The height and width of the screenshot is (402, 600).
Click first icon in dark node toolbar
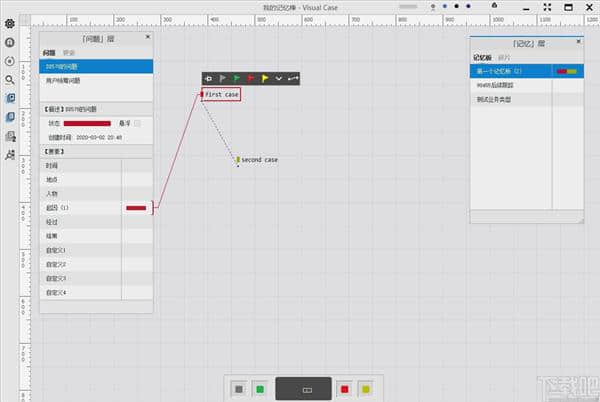tap(209, 78)
